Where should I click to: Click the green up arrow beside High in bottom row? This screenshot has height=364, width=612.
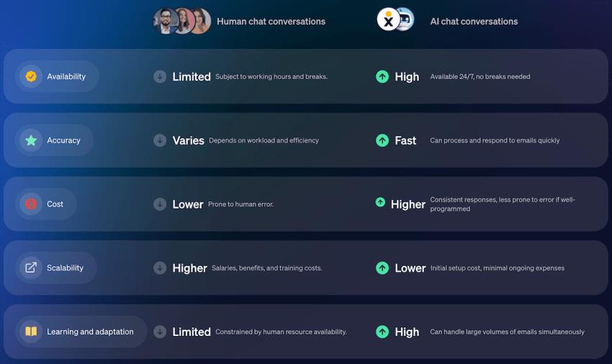click(382, 332)
